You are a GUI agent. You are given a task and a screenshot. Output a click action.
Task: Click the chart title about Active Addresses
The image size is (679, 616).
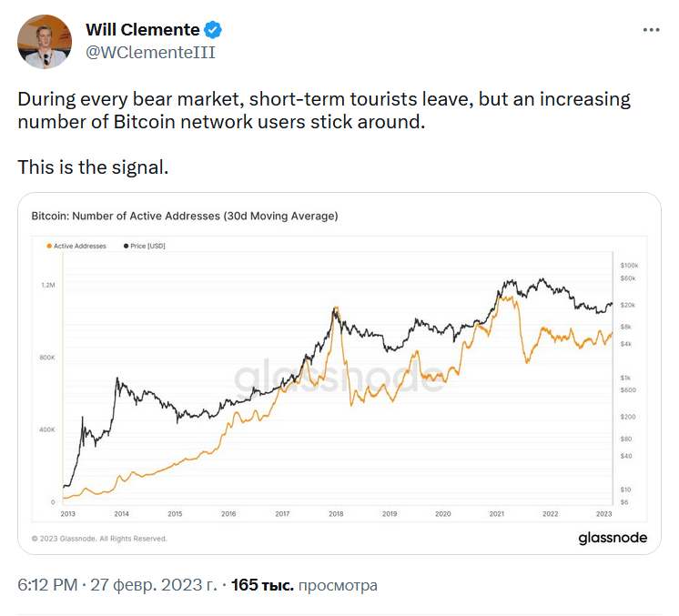(x=185, y=216)
